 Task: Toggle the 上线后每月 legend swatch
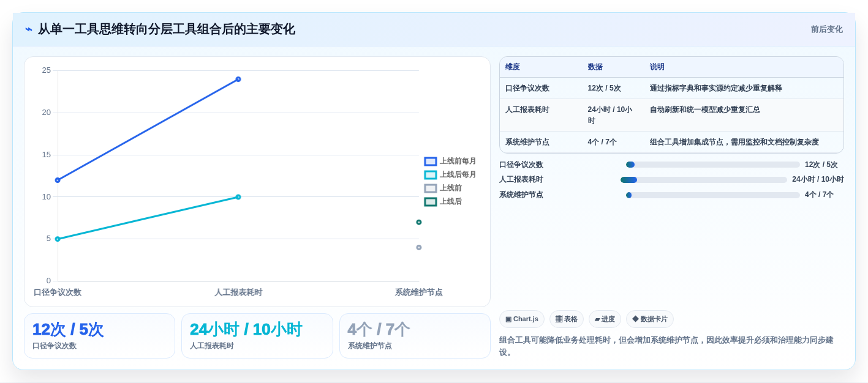(x=431, y=175)
